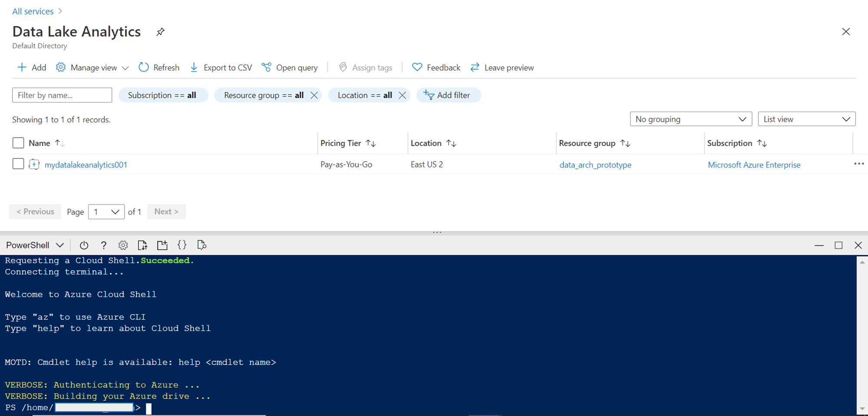Export the list to CSV
868x416 pixels.
coord(221,67)
